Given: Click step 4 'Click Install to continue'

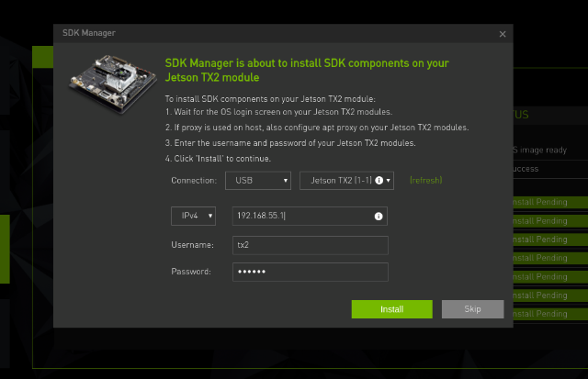Looking at the screenshot, I should 218,159.
